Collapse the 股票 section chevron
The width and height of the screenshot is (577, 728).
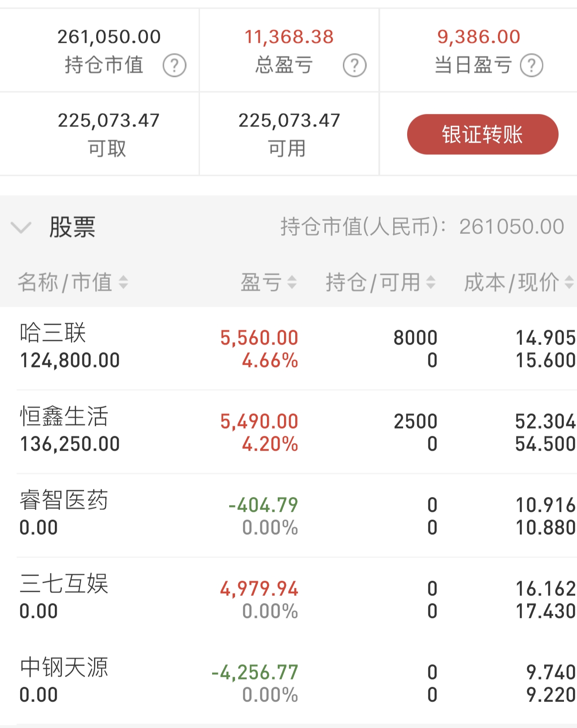click(21, 227)
